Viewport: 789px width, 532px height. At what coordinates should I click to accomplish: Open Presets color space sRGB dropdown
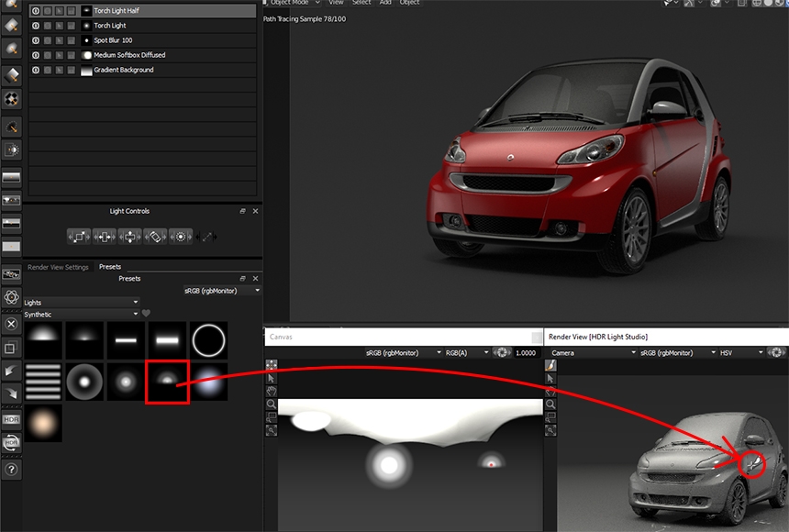pos(222,291)
